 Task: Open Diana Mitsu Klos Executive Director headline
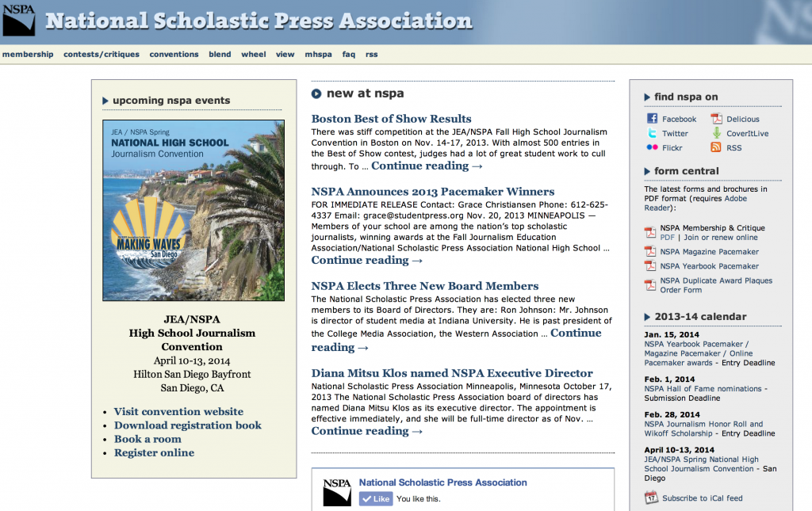tap(452, 373)
